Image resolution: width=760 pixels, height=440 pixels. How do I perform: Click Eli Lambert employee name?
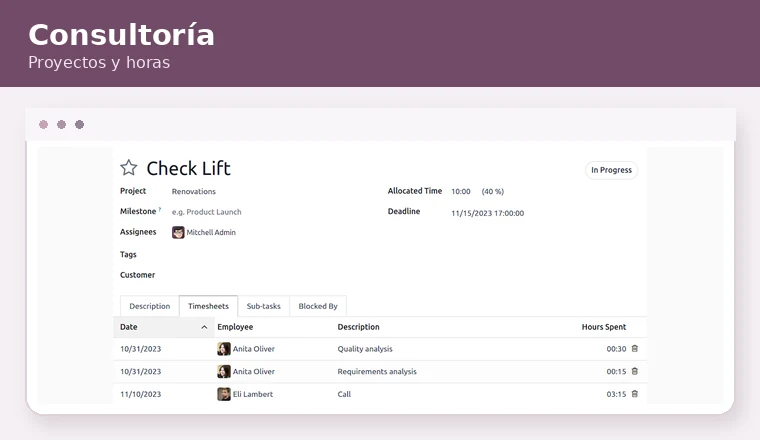pos(253,394)
